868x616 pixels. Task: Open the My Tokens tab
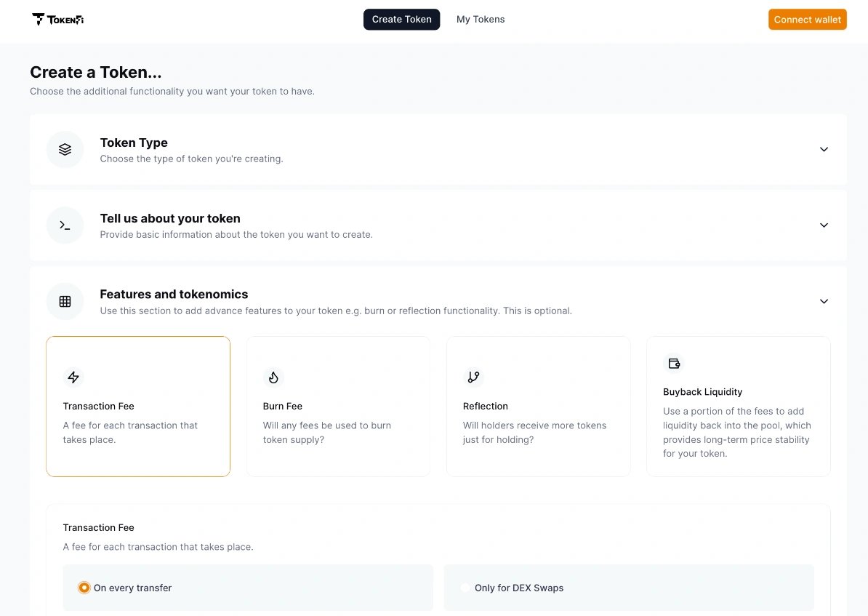click(x=481, y=20)
